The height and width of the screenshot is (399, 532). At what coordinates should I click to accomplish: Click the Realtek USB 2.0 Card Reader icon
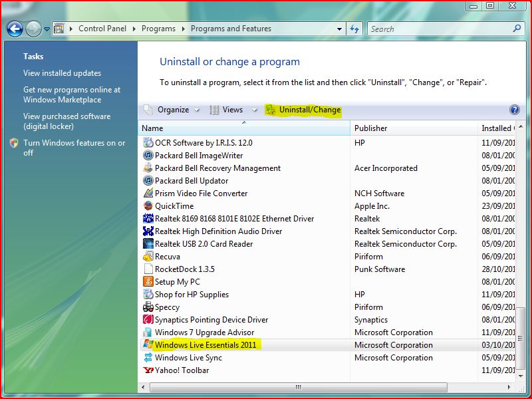pyautogui.click(x=148, y=243)
